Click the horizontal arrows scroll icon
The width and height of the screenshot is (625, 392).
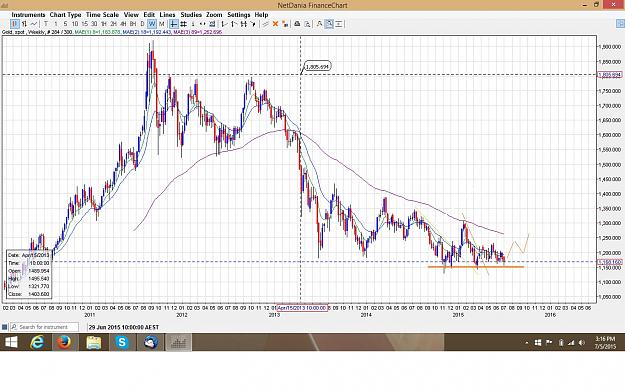click(x=202, y=24)
